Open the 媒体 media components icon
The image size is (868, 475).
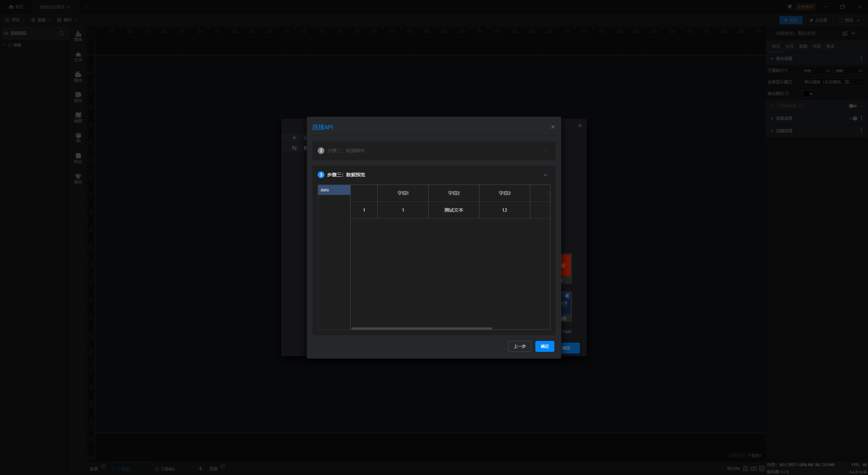click(78, 77)
